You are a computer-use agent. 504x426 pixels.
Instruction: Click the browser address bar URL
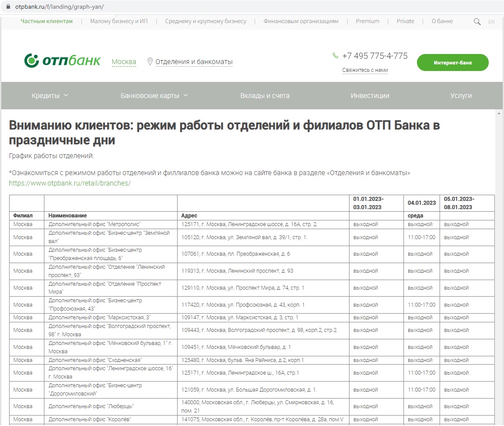point(60,7)
